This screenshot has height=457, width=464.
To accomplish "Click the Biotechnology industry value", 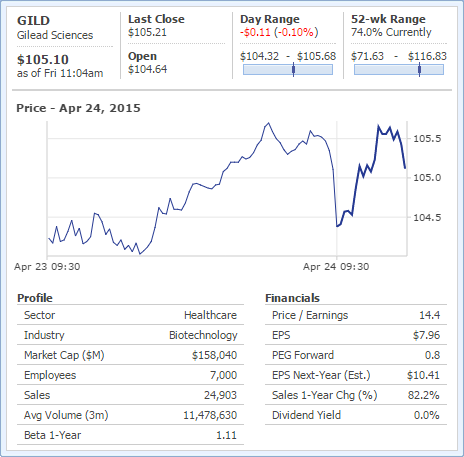I will click(203, 335).
